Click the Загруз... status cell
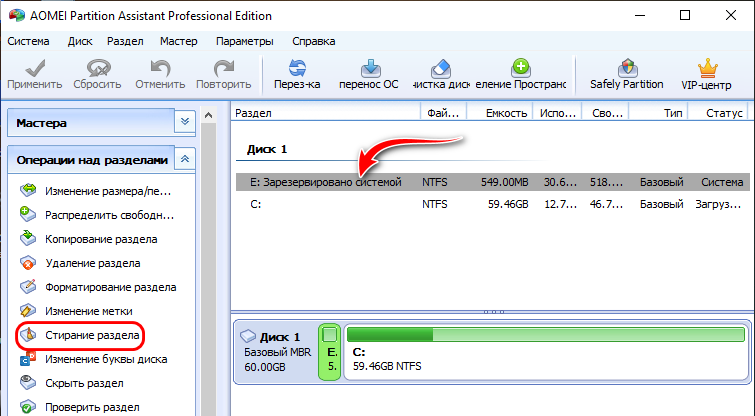Screen dimensions: 755x416 [x=718, y=204]
